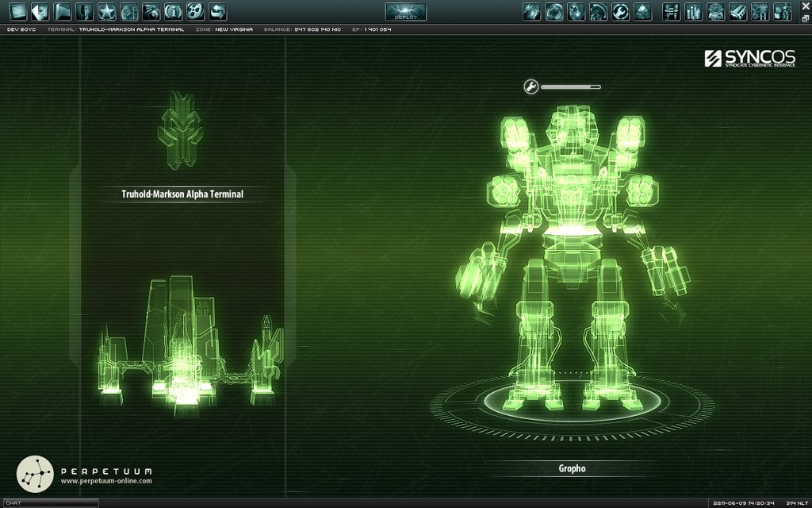Click the globe world map icon
This screenshot has height=508, width=812.
(128, 12)
